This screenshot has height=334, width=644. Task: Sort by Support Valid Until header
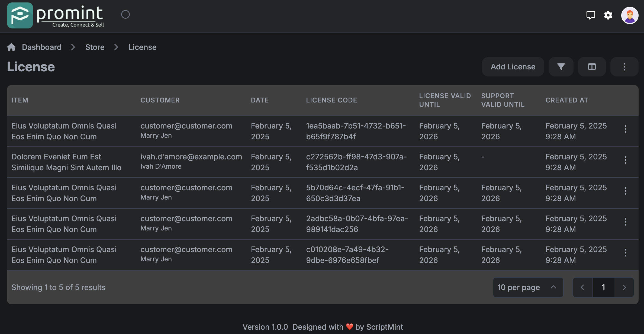[x=503, y=100]
